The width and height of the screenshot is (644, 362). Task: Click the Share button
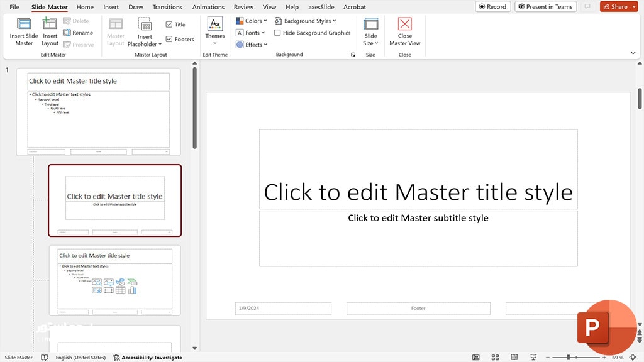[615, 6]
